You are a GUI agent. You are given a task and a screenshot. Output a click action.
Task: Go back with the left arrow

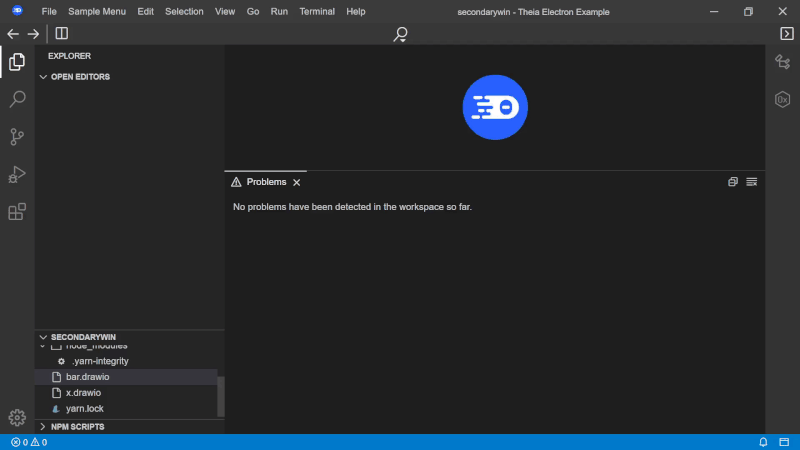[13, 34]
